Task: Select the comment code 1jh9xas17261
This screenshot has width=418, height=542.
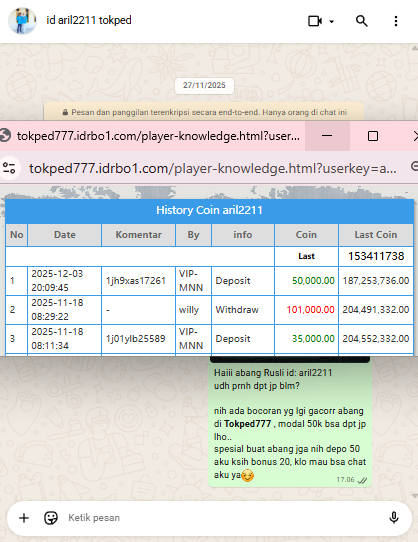Action: [136, 281]
